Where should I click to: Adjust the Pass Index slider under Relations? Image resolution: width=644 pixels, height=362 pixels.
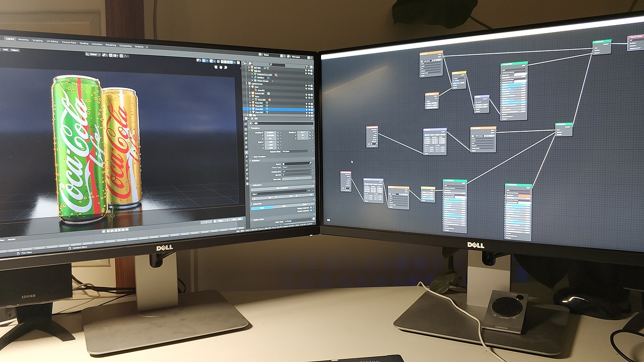297,179
